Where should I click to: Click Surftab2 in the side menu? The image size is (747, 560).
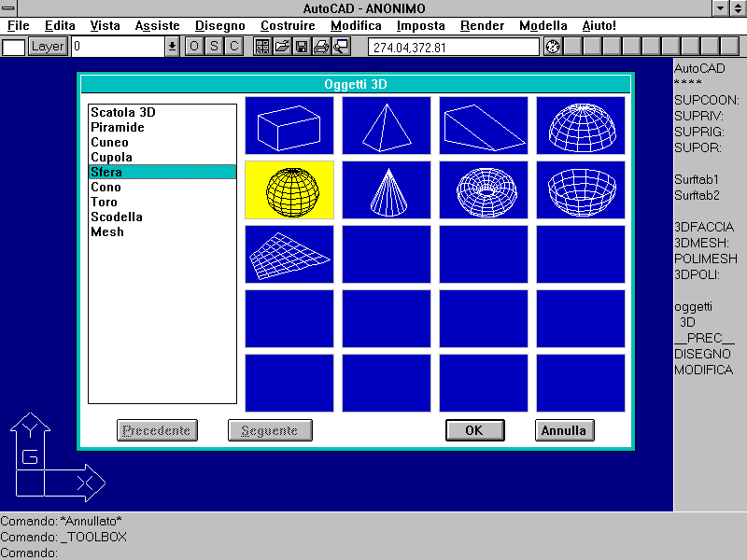click(697, 196)
